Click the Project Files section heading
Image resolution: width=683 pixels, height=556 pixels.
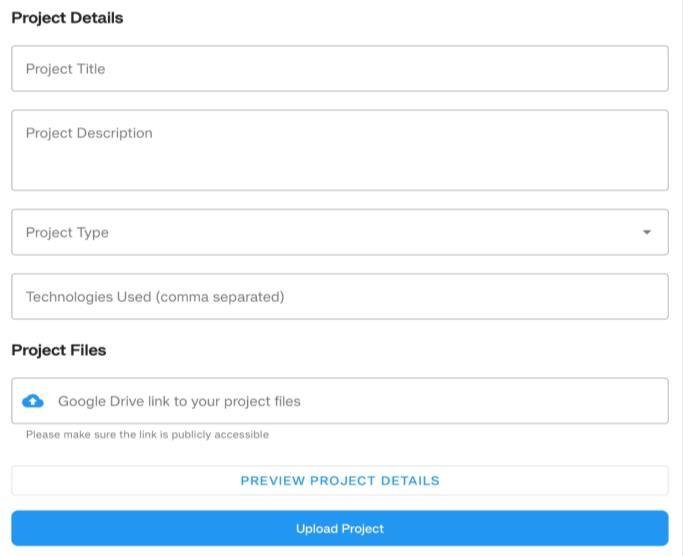point(58,350)
